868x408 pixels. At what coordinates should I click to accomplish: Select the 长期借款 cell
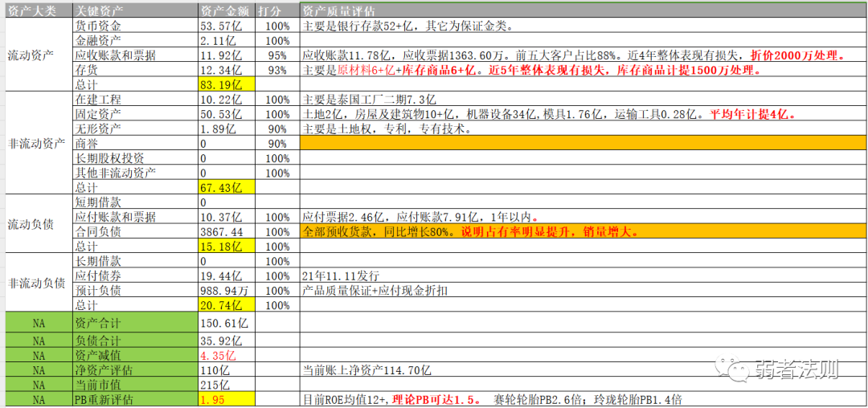point(136,261)
